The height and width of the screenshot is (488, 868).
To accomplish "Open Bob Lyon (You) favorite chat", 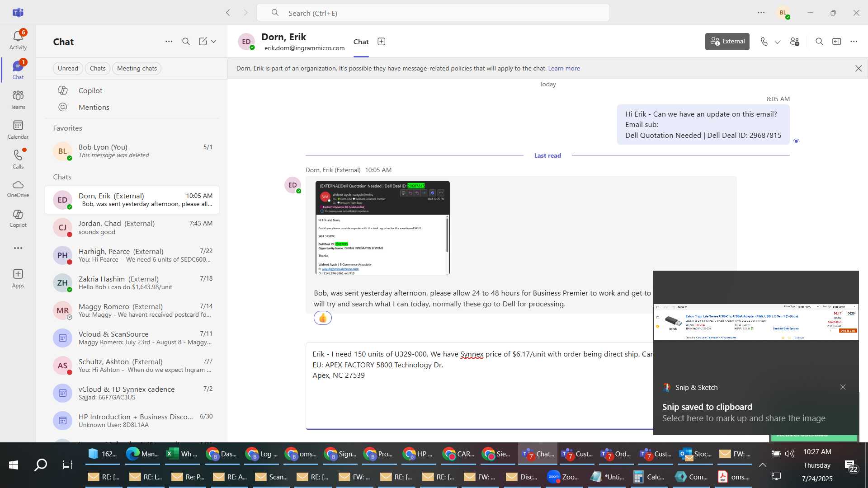I will [132, 151].
